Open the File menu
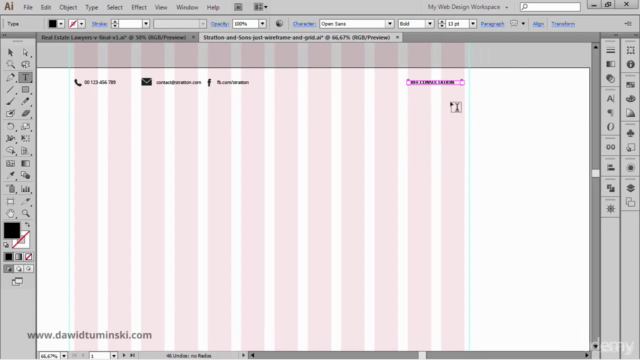The height and width of the screenshot is (360, 640). [x=28, y=7]
